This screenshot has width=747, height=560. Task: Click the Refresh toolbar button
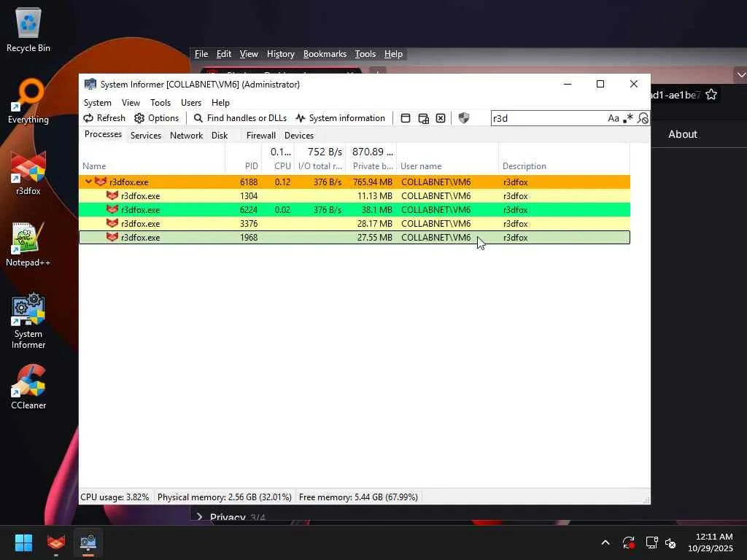coord(104,118)
